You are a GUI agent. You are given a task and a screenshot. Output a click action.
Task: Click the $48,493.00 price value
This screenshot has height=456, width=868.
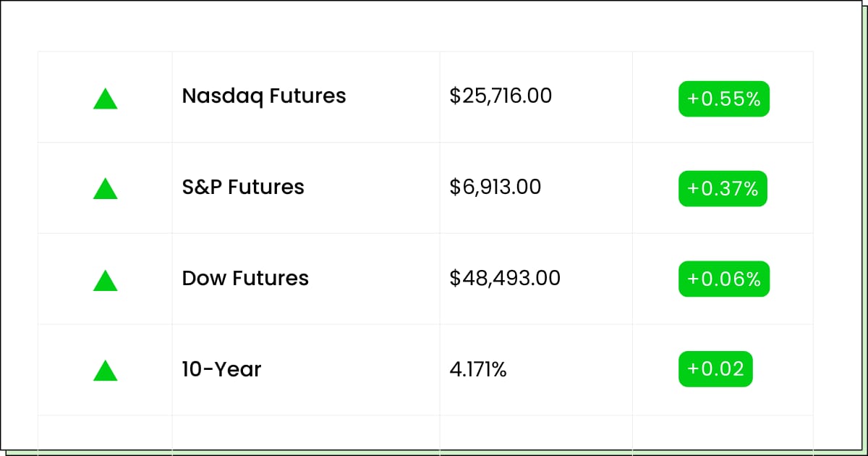coord(505,279)
